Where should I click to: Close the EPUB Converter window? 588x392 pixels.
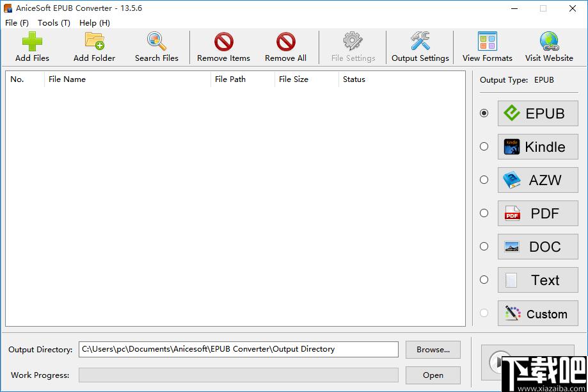click(x=572, y=8)
